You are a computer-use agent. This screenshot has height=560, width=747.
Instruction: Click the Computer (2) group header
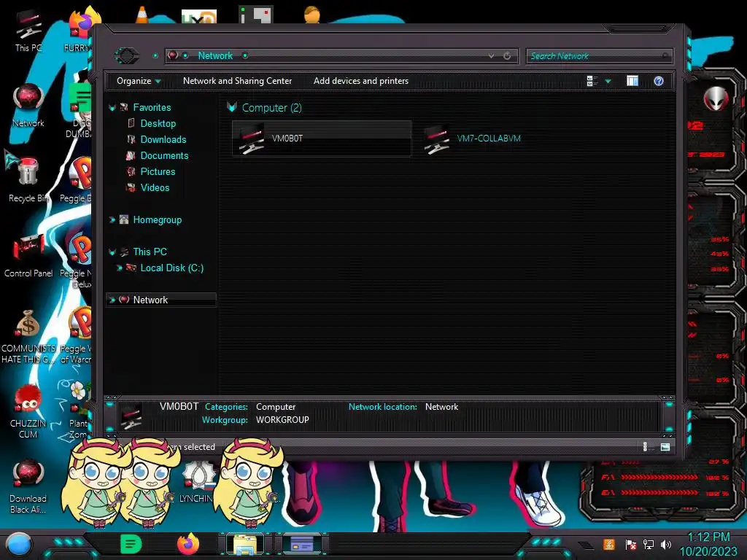tap(271, 108)
